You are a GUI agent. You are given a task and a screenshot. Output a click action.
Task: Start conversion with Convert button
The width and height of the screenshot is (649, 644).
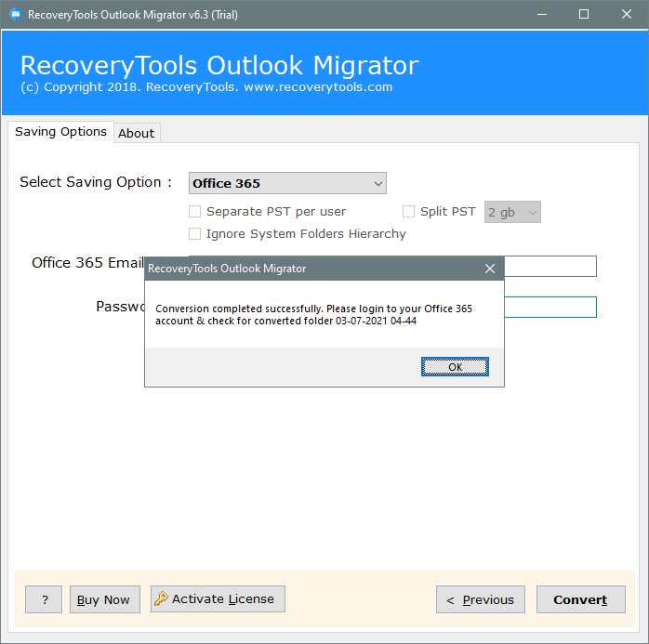581,599
